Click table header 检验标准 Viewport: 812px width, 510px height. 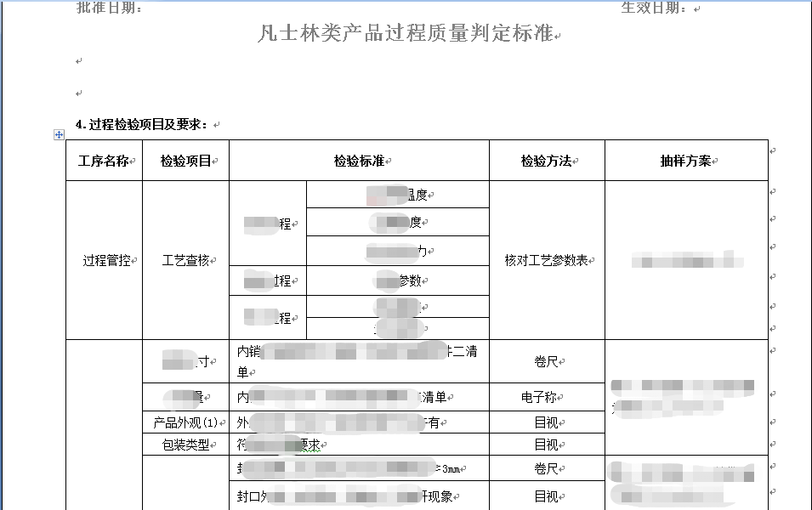click(359, 161)
